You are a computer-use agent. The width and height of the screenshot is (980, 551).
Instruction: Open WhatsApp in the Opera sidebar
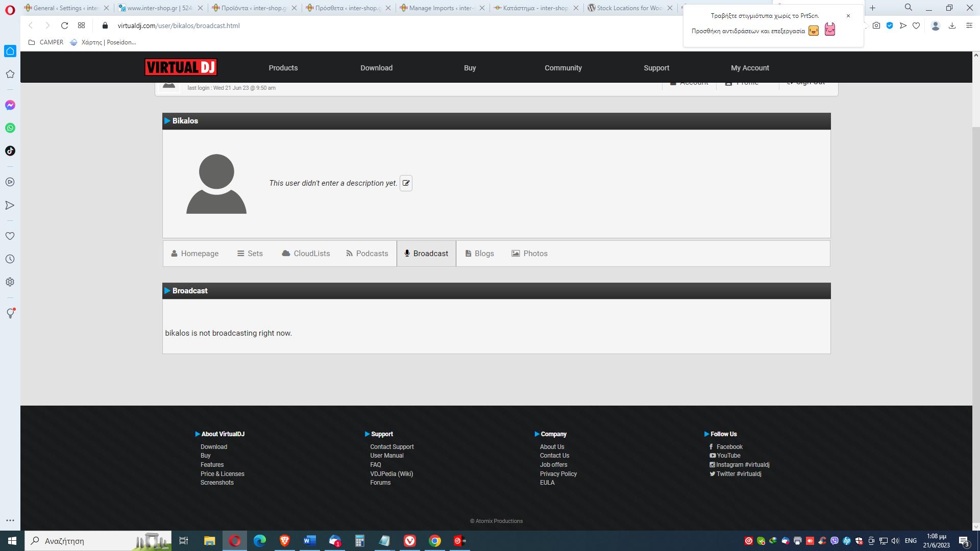pyautogui.click(x=10, y=128)
